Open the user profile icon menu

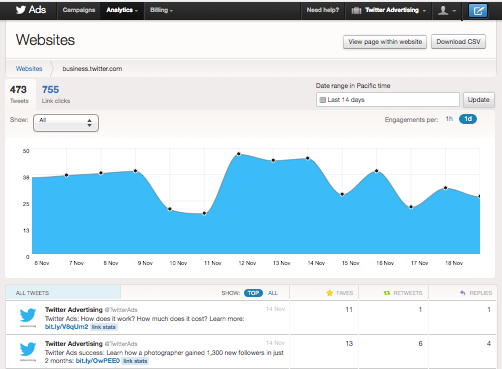446,10
